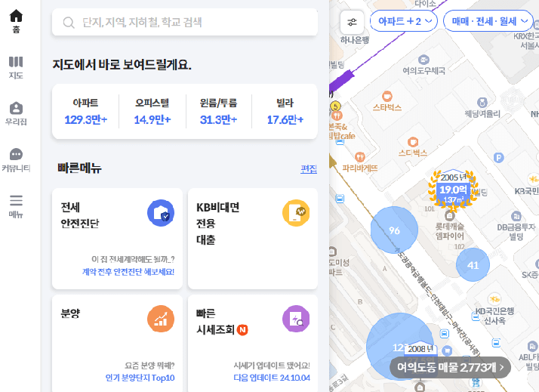Click the 빠른메뉴 section heading
Viewport: 539px width, 392px height.
click(x=80, y=168)
